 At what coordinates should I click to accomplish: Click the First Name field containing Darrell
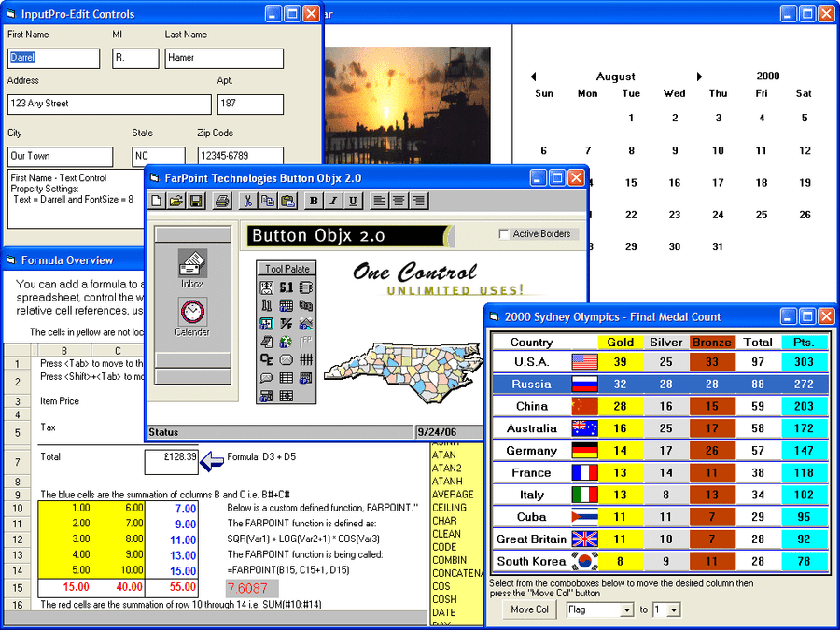[53, 59]
